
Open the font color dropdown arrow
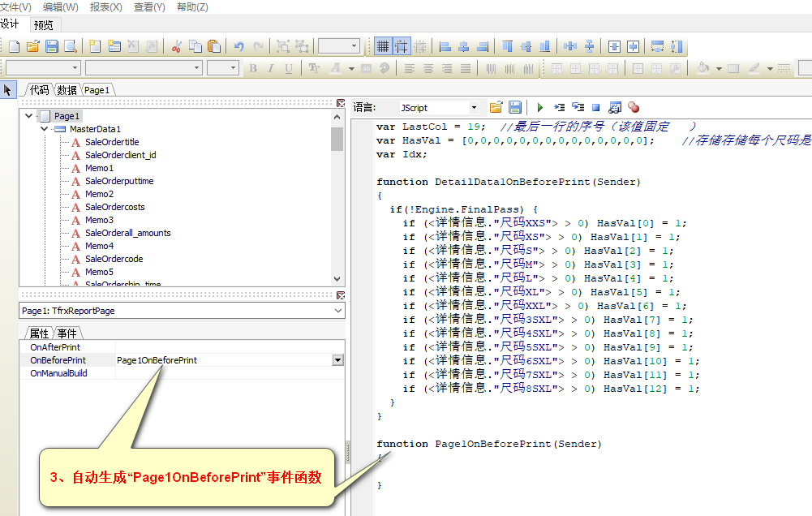point(351,68)
